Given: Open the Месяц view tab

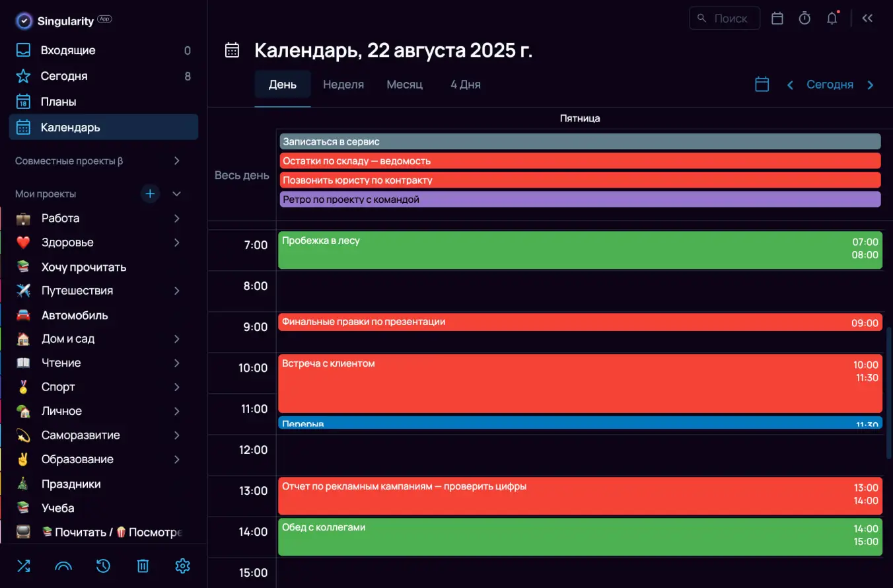Looking at the screenshot, I should pos(404,85).
